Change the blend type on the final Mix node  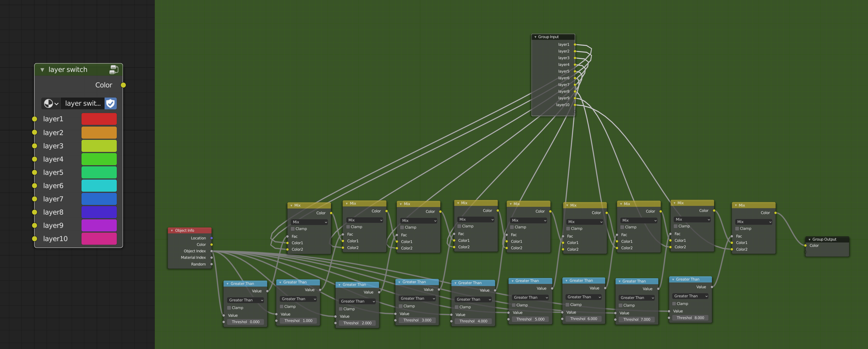point(753,222)
